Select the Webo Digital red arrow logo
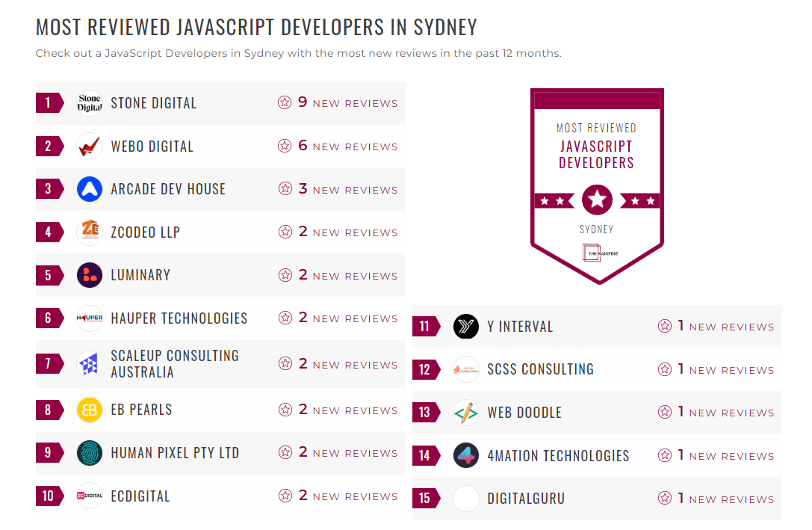The image size is (812, 530). [x=89, y=146]
